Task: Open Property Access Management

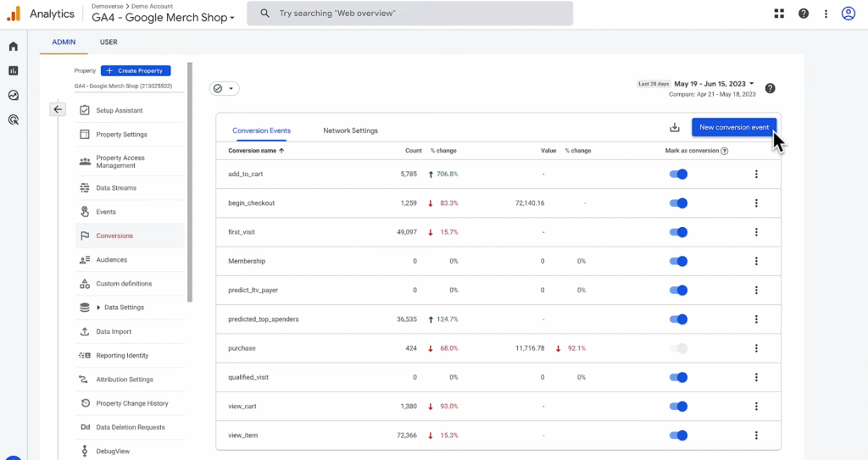Action: point(130,162)
